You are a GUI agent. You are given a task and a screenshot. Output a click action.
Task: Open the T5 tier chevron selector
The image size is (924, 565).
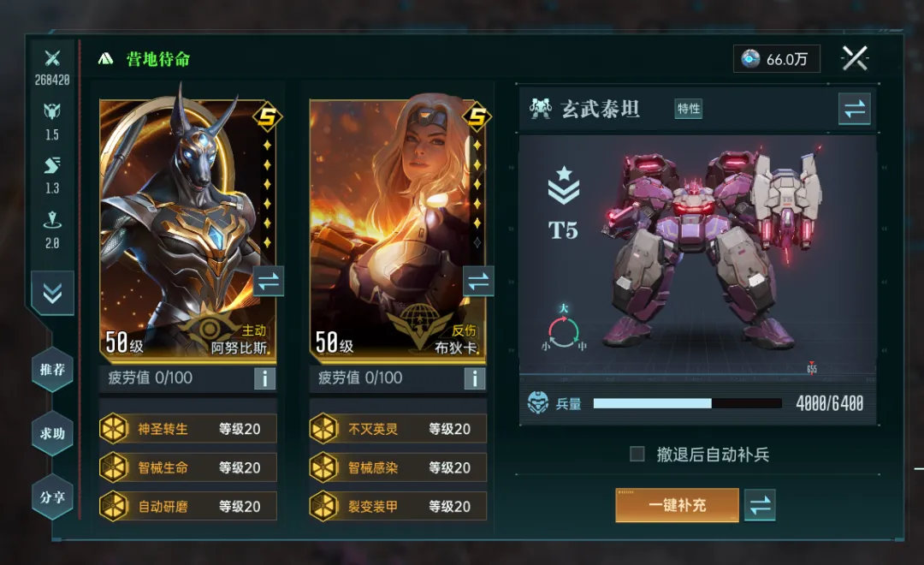point(563,185)
